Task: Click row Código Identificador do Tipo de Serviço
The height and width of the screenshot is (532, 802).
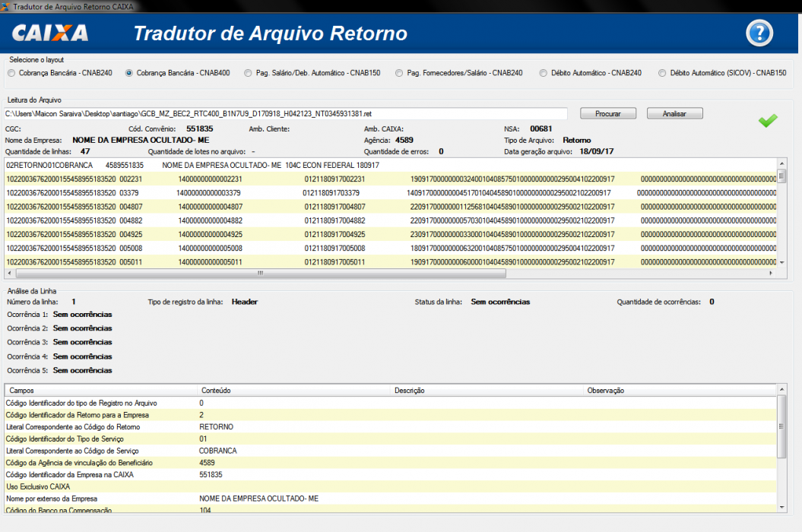Action: click(x=391, y=439)
